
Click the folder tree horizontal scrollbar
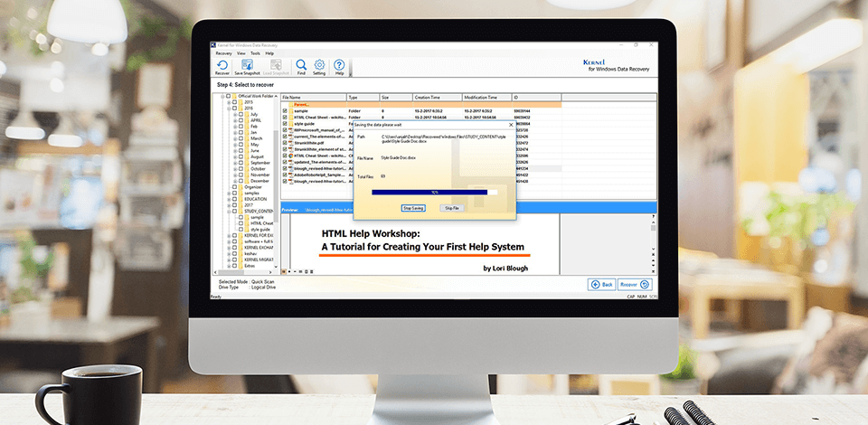[242, 271]
